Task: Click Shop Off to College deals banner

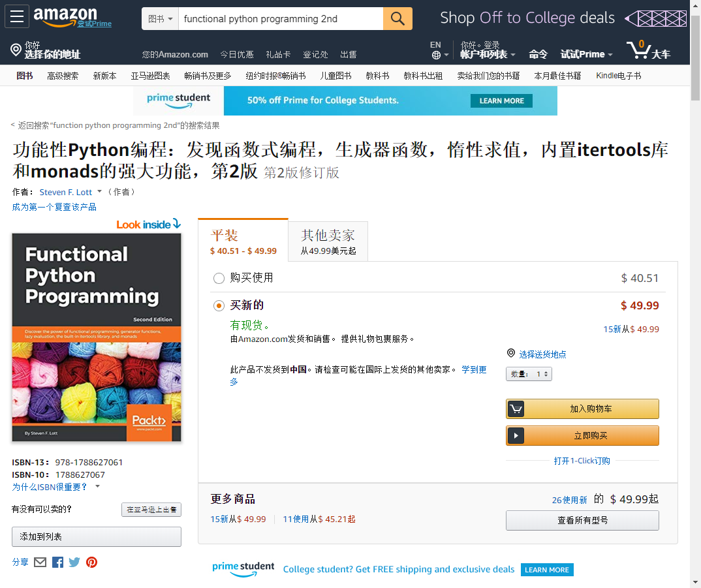Action: coord(563,18)
